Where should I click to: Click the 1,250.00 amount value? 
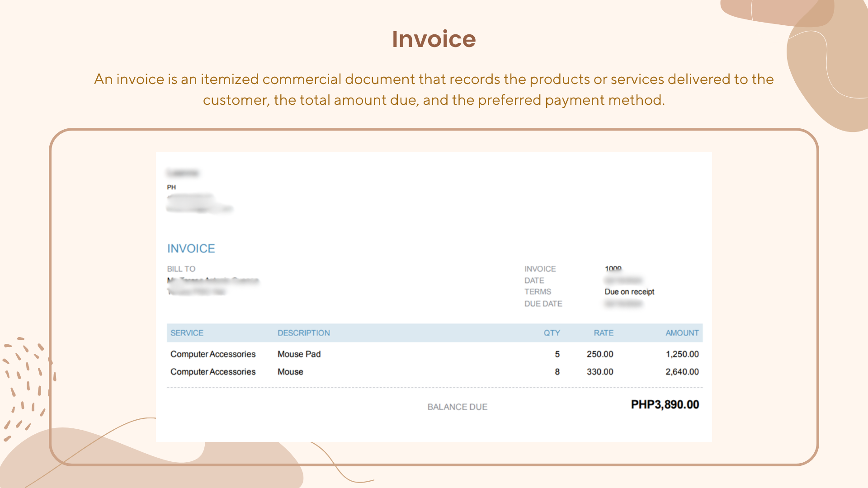tap(682, 354)
